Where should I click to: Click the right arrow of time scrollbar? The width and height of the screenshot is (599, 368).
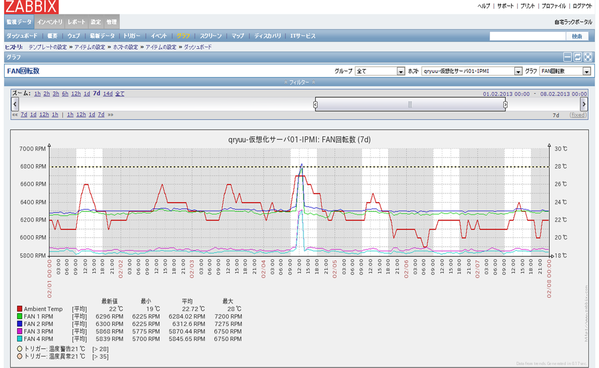(584, 104)
